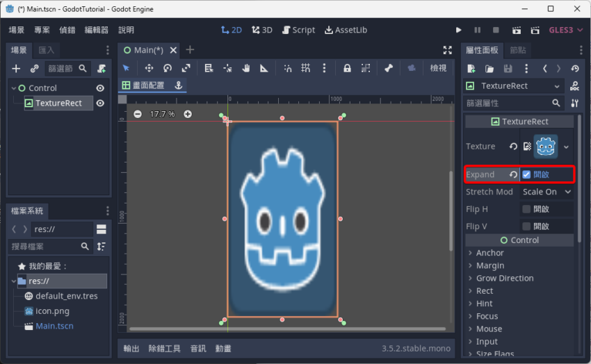Select the pivot change tool
Screen dimensions: 591x364
[227, 68]
